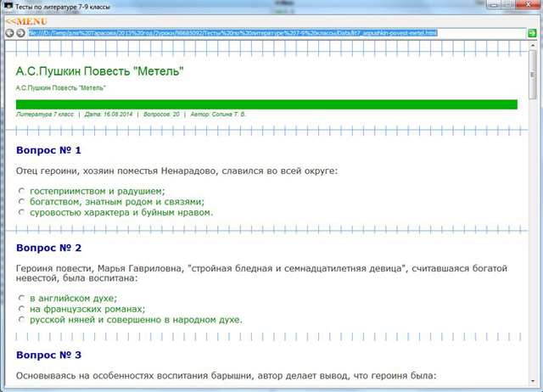Select answer "богатством, знатным родом и связями"
This screenshot has width=543, height=392.
pyautogui.click(x=21, y=202)
